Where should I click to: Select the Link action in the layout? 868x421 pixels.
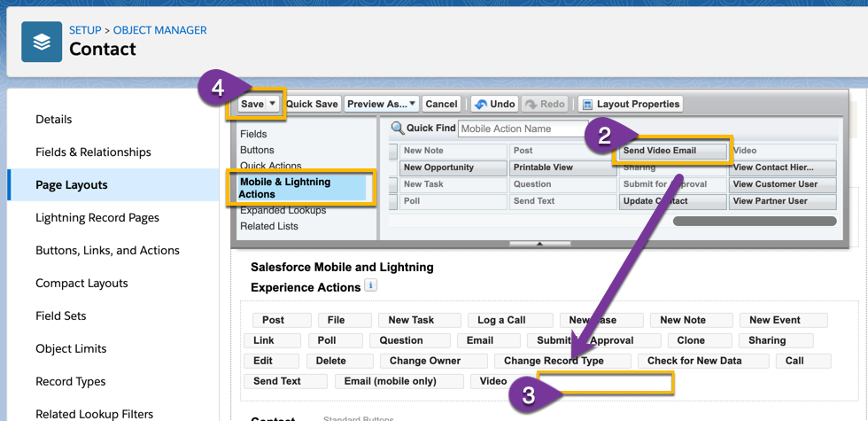coord(273,340)
